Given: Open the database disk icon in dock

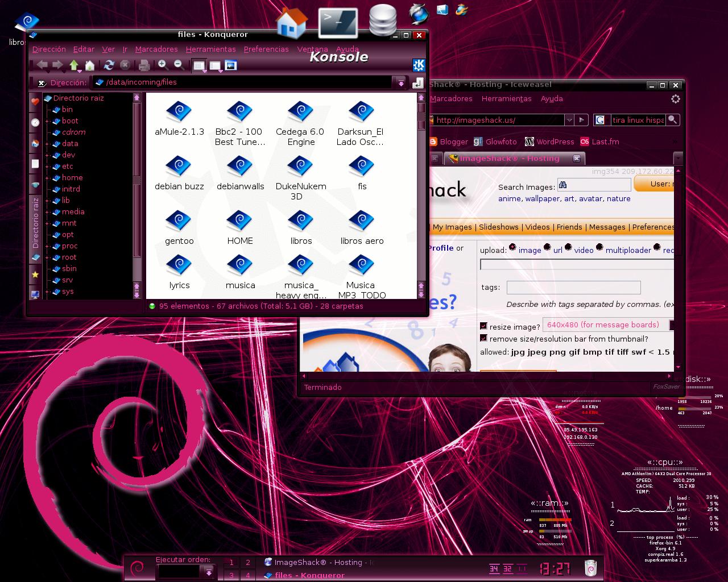Looking at the screenshot, I should tap(383, 21).
